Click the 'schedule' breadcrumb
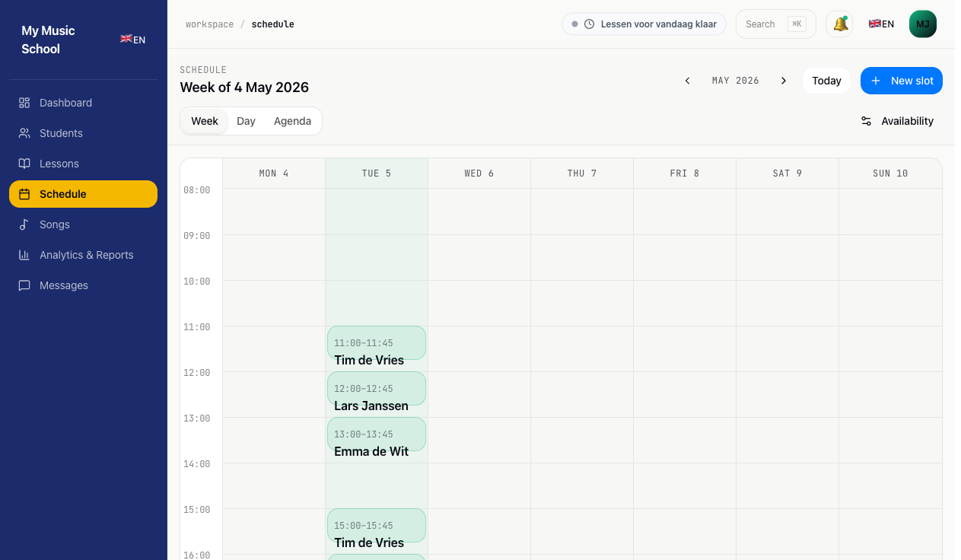 pos(273,24)
